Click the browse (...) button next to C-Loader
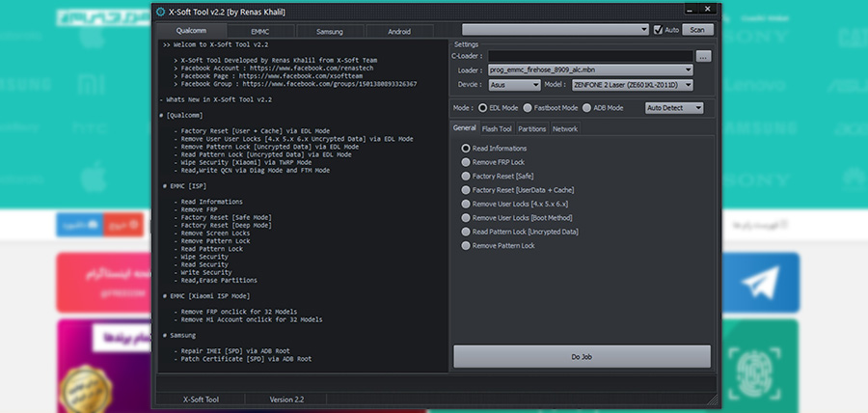This screenshot has width=868, height=413. (x=703, y=57)
